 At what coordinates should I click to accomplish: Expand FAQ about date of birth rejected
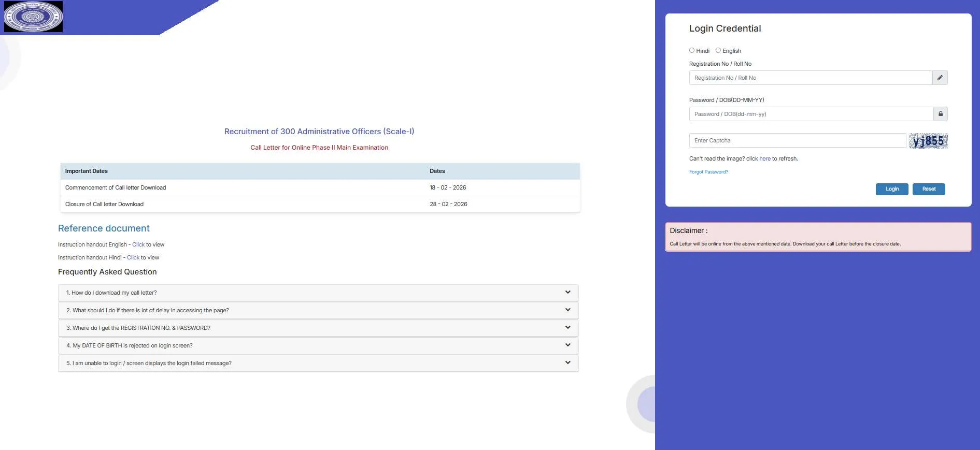click(318, 345)
